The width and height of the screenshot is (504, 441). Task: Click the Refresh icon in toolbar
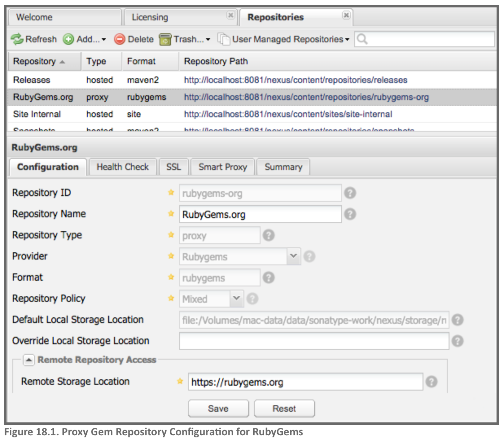click(17, 39)
